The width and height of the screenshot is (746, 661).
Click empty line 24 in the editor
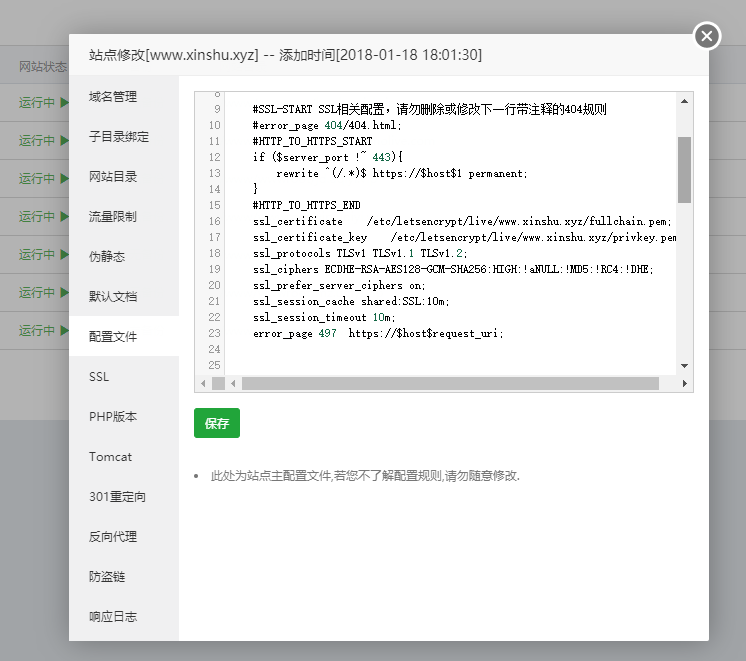point(450,349)
